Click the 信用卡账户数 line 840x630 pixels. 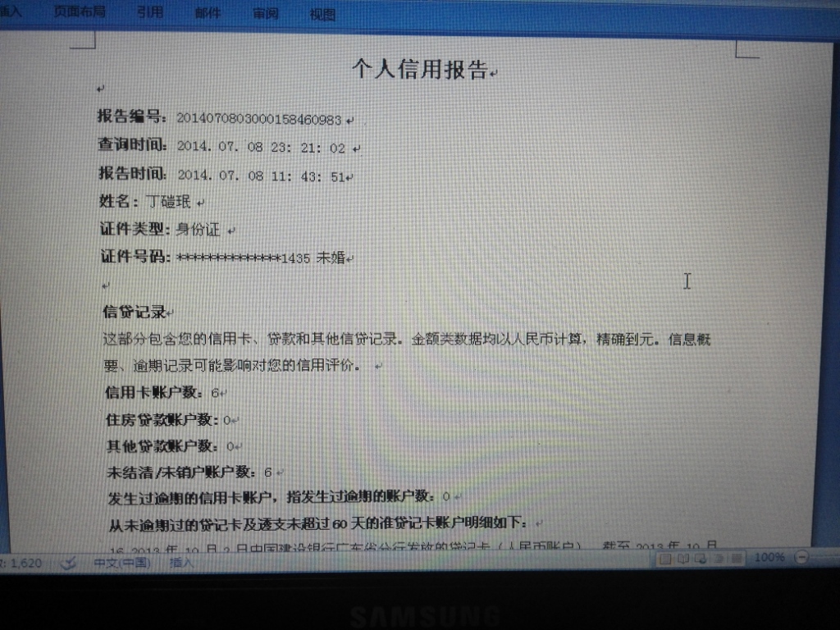click(x=163, y=393)
